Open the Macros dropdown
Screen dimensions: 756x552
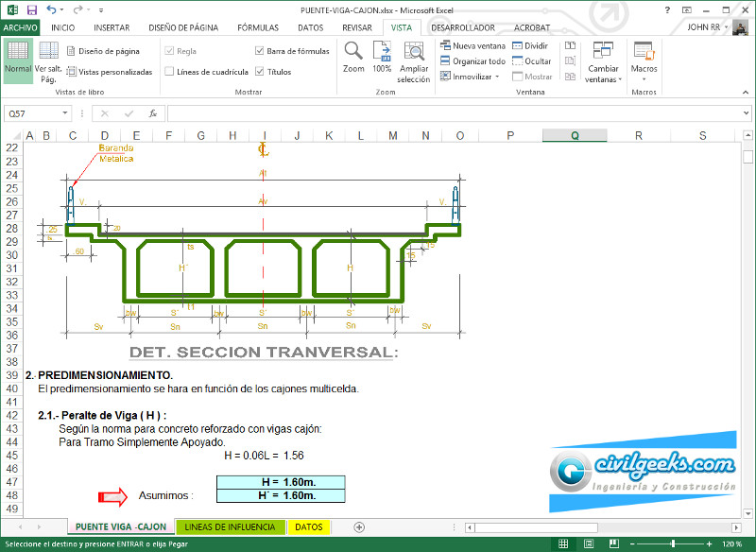pos(644,60)
